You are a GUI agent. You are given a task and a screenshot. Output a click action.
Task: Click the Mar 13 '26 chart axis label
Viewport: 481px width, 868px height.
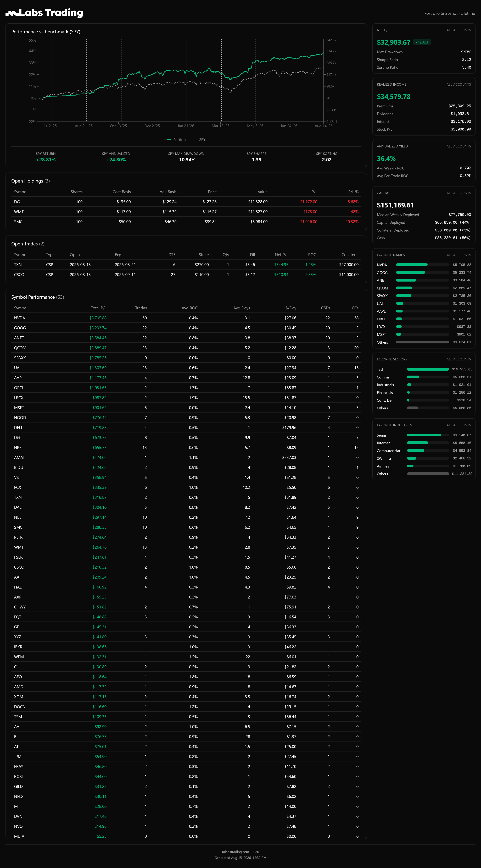tap(220, 126)
